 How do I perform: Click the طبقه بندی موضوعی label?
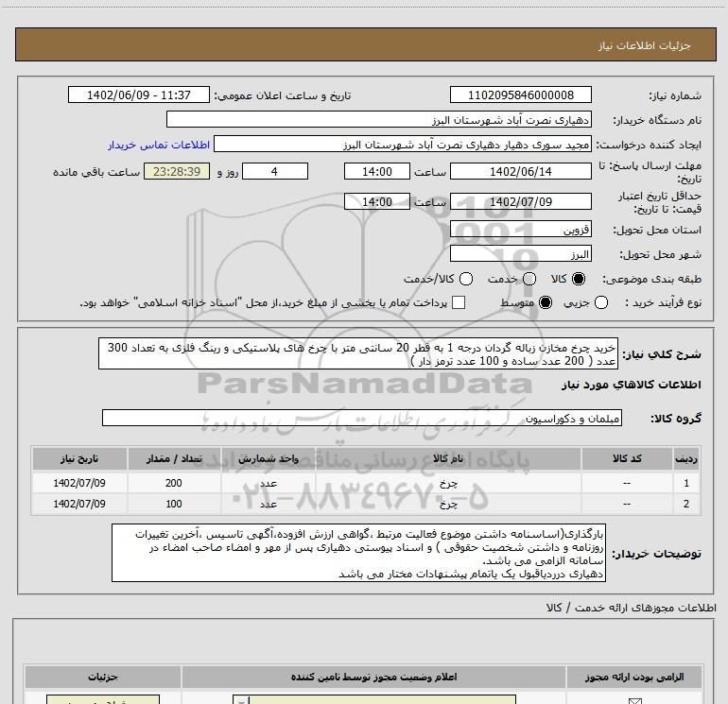[651, 280]
